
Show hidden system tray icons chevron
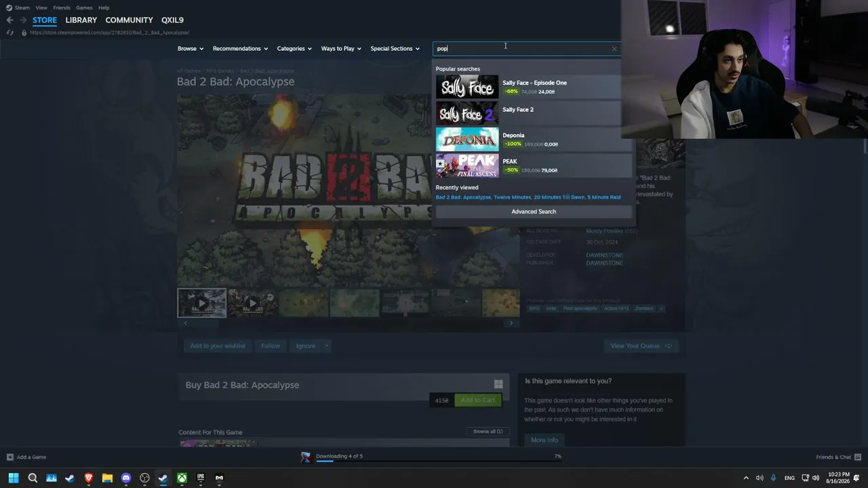click(746, 478)
